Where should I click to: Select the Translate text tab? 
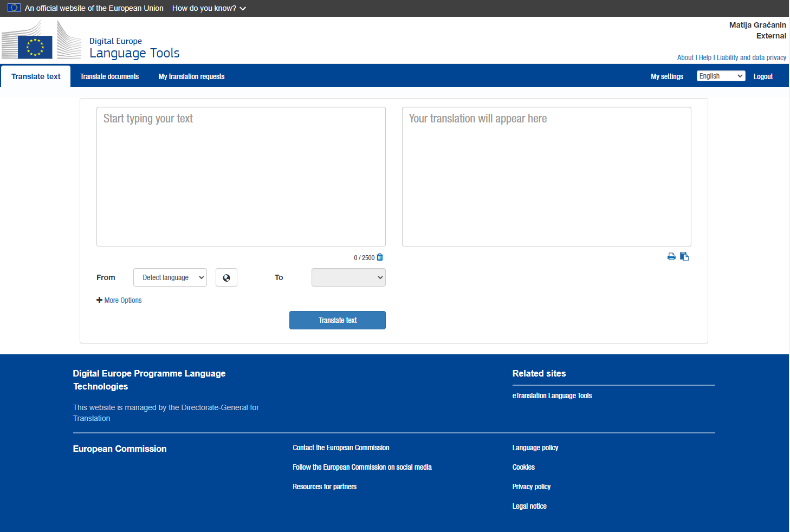point(36,76)
